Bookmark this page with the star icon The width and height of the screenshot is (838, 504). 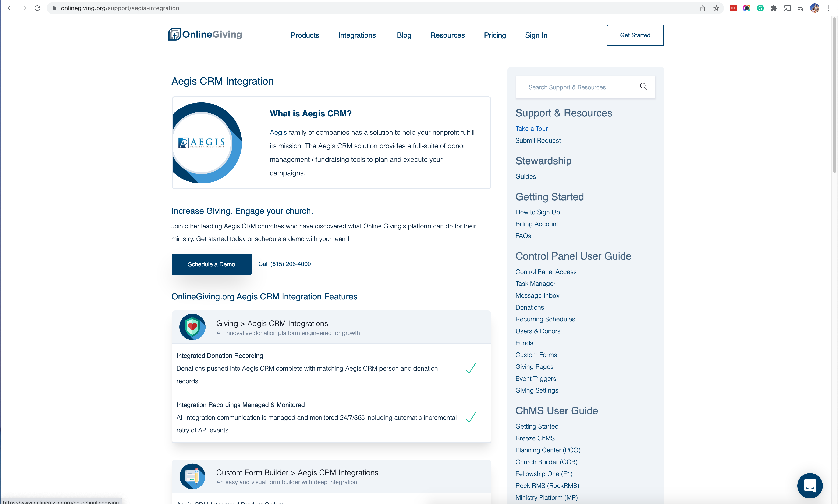pos(716,8)
